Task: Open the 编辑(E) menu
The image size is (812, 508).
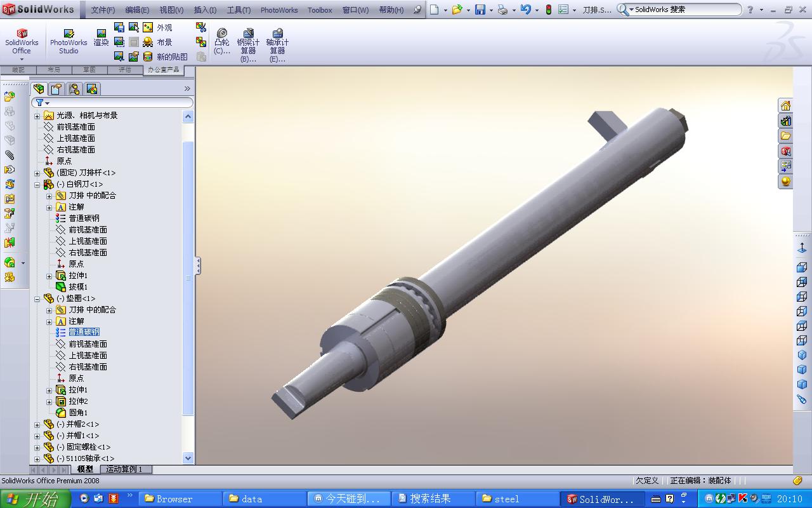Action: [137, 10]
